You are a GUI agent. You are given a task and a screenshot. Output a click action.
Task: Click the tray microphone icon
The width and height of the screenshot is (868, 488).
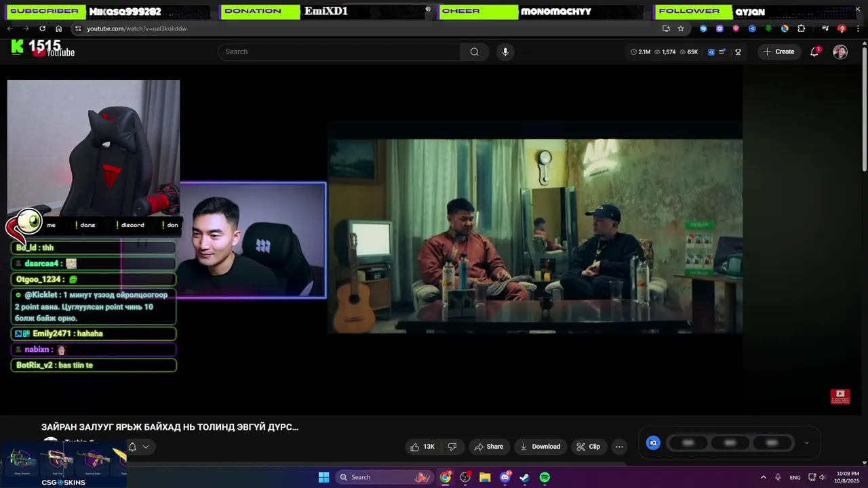pos(778,477)
